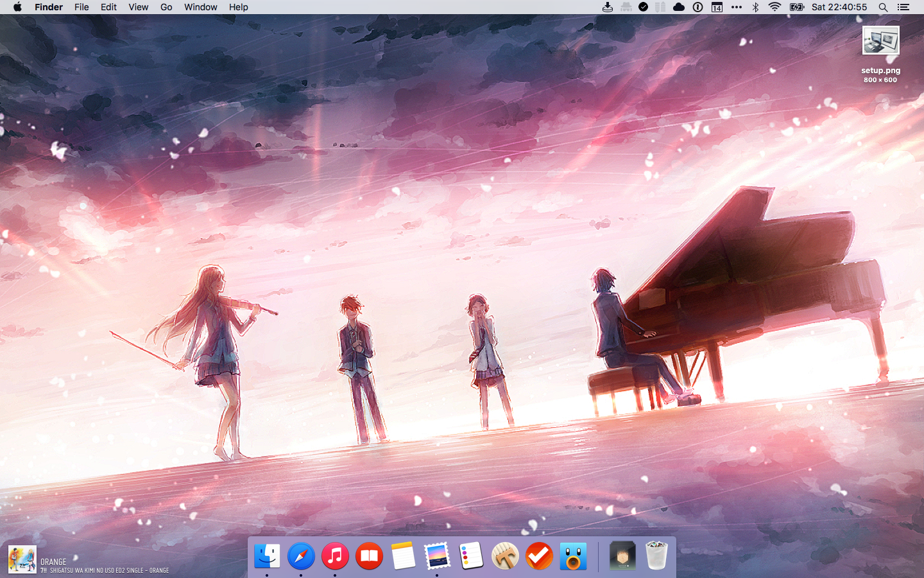Open iBooks from the Dock

point(369,556)
